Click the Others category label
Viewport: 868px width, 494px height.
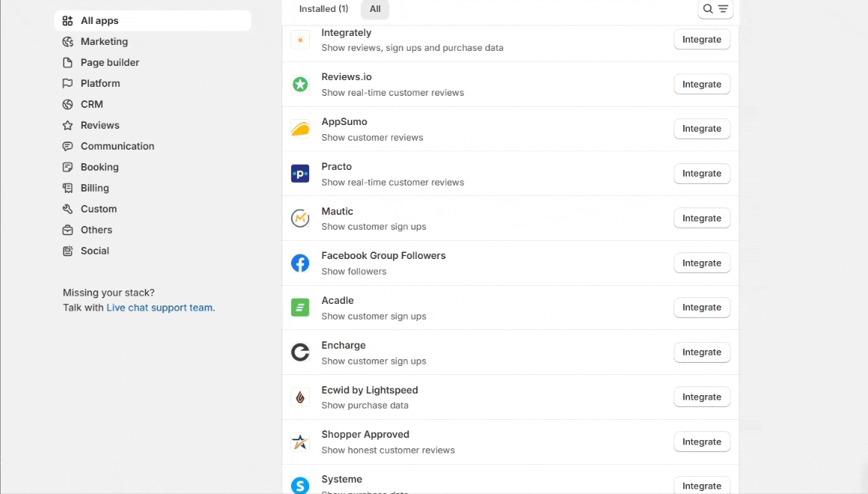(97, 230)
